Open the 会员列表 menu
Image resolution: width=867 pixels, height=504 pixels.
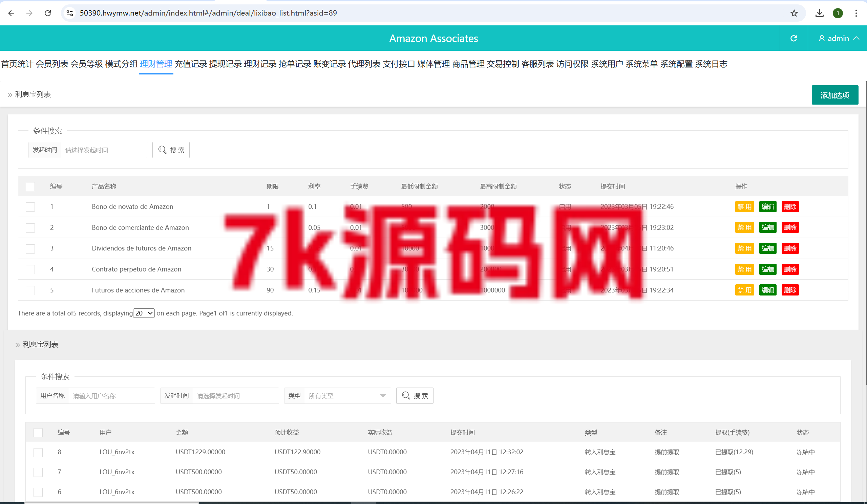click(x=52, y=64)
